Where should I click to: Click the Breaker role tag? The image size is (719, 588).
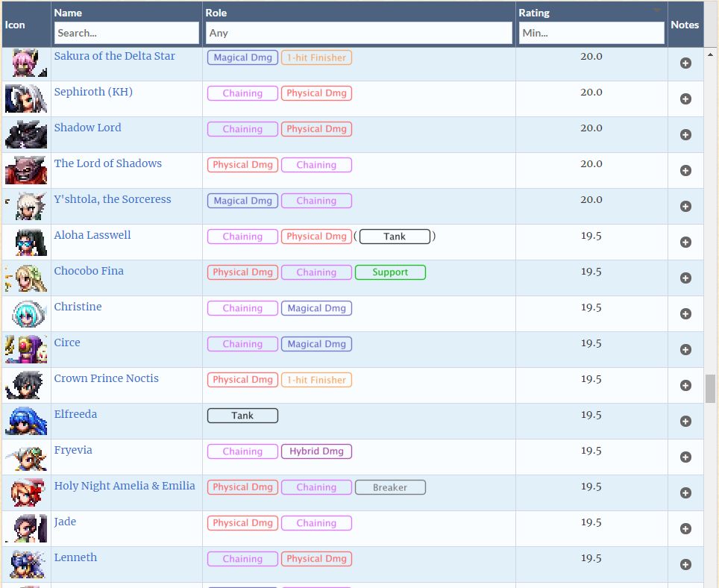[390, 487]
